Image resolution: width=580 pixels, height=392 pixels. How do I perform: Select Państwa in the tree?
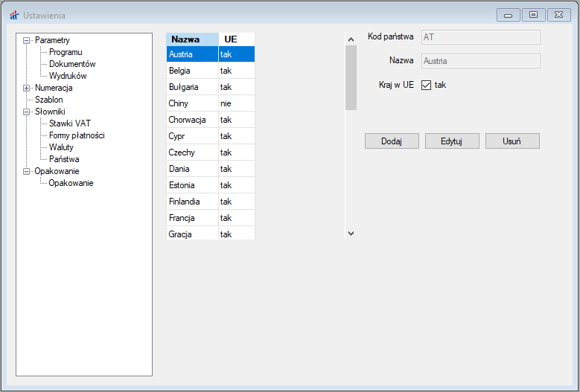pyautogui.click(x=64, y=159)
